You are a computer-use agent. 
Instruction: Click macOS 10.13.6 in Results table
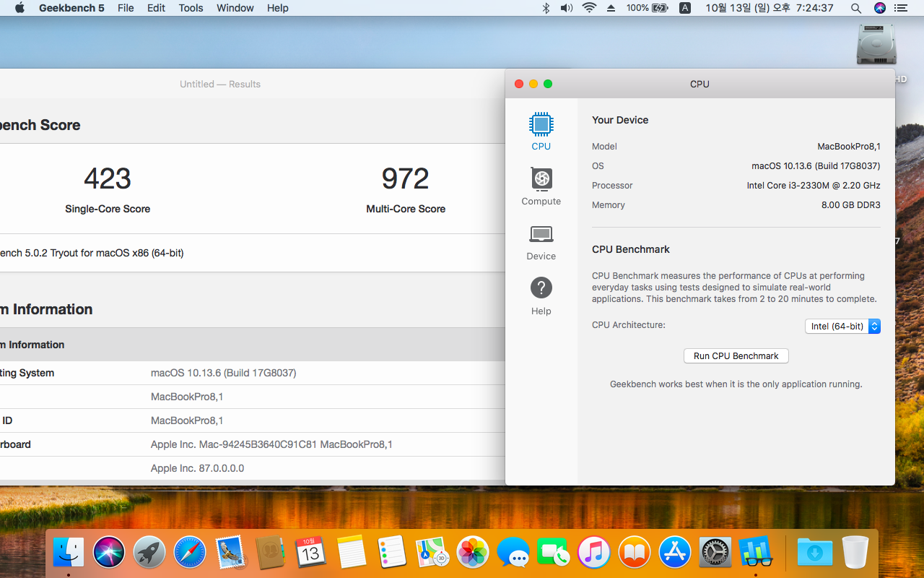[224, 373]
